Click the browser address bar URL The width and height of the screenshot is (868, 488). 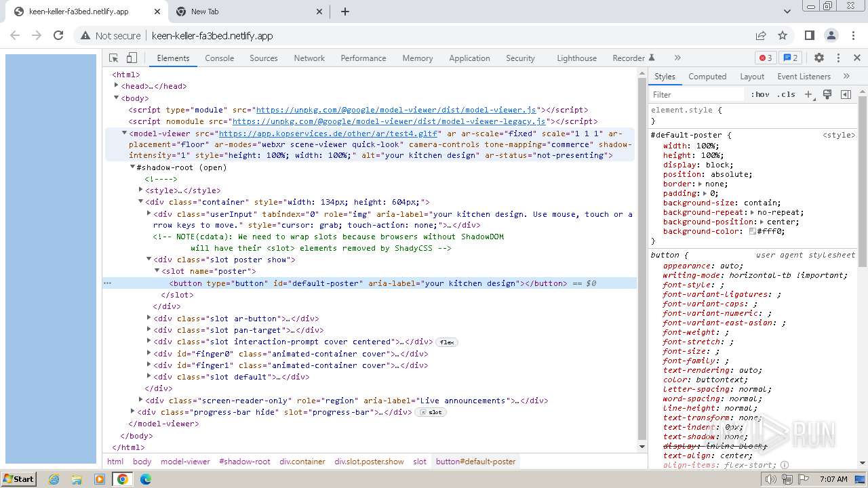pos(212,36)
